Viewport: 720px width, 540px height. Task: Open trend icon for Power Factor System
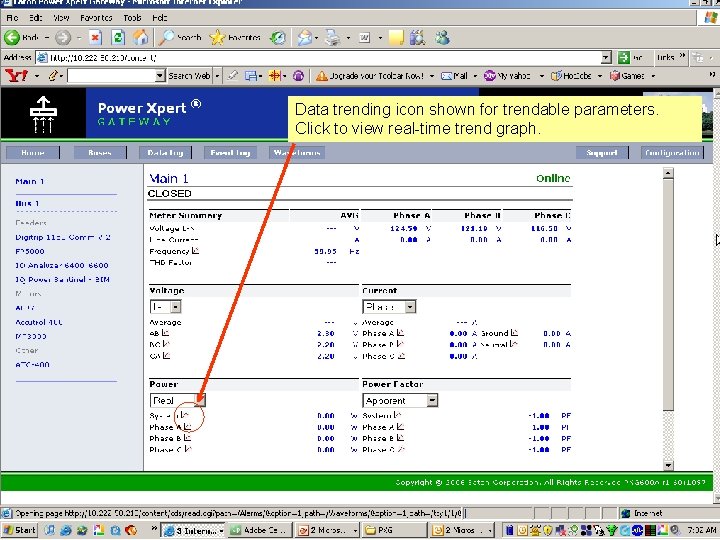point(398,415)
